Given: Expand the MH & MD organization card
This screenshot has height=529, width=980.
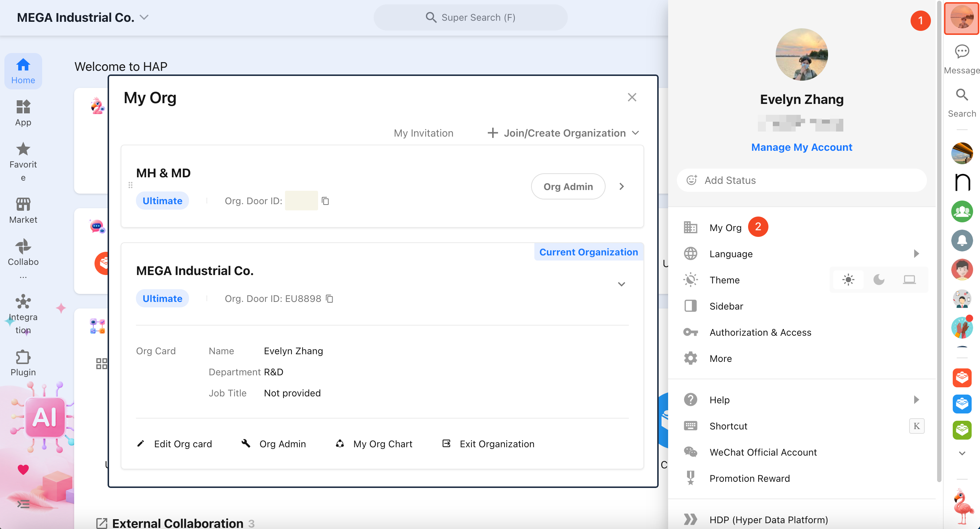Looking at the screenshot, I should pyautogui.click(x=622, y=186).
